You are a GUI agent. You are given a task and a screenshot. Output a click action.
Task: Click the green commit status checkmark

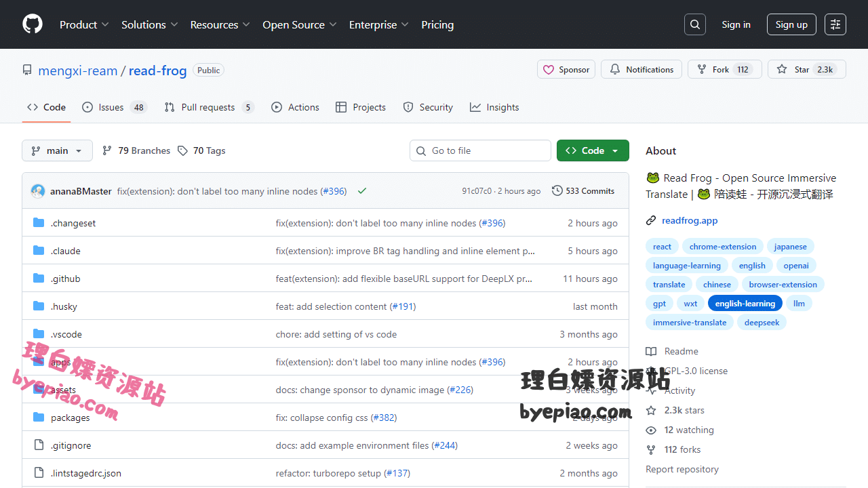362,191
